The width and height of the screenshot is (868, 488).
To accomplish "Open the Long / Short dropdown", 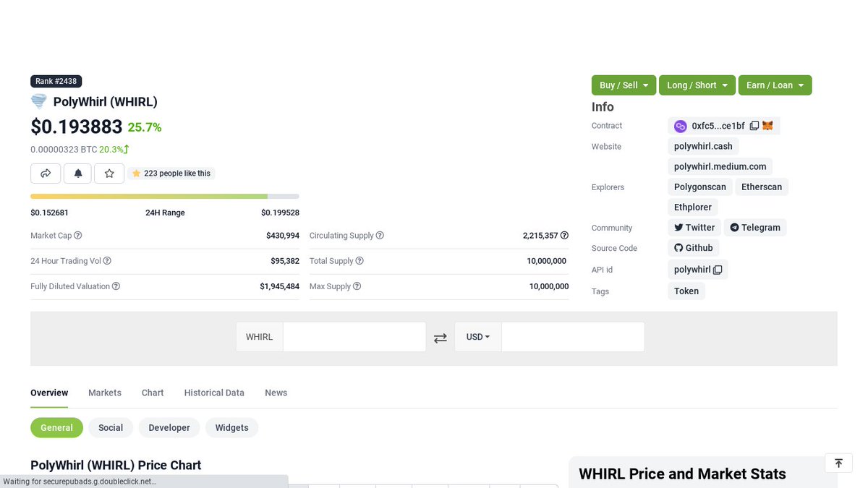I will point(697,85).
